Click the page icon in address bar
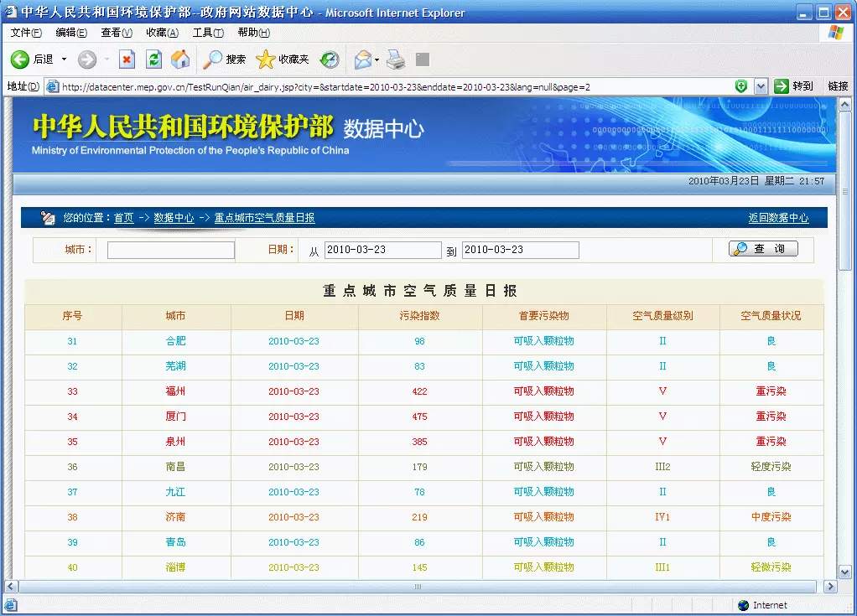This screenshot has height=616, width=857. (53, 86)
